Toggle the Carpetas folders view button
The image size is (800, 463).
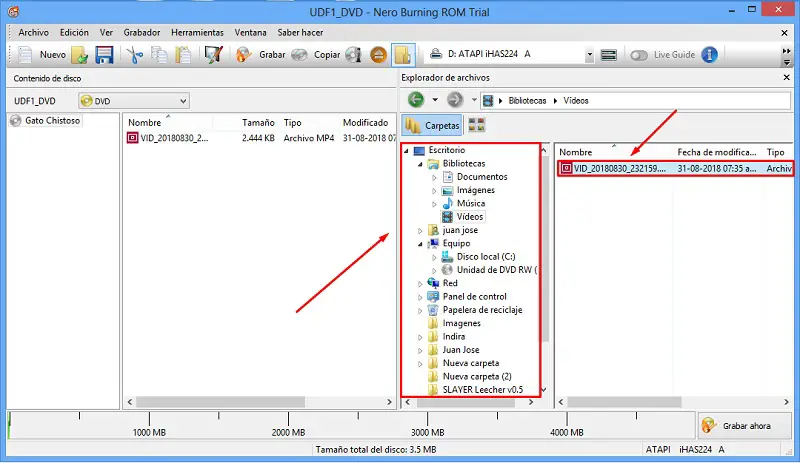(x=432, y=125)
